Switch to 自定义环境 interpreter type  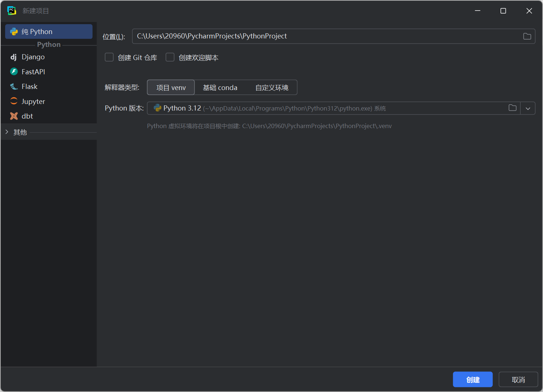272,87
